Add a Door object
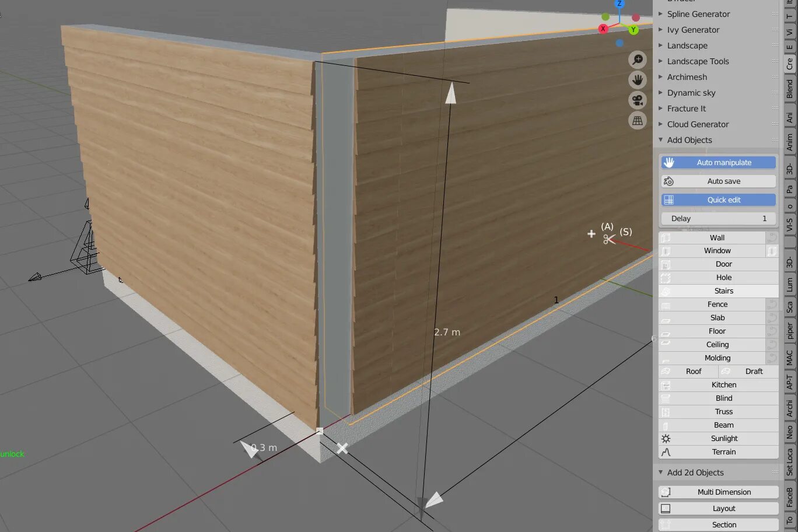 719,264
